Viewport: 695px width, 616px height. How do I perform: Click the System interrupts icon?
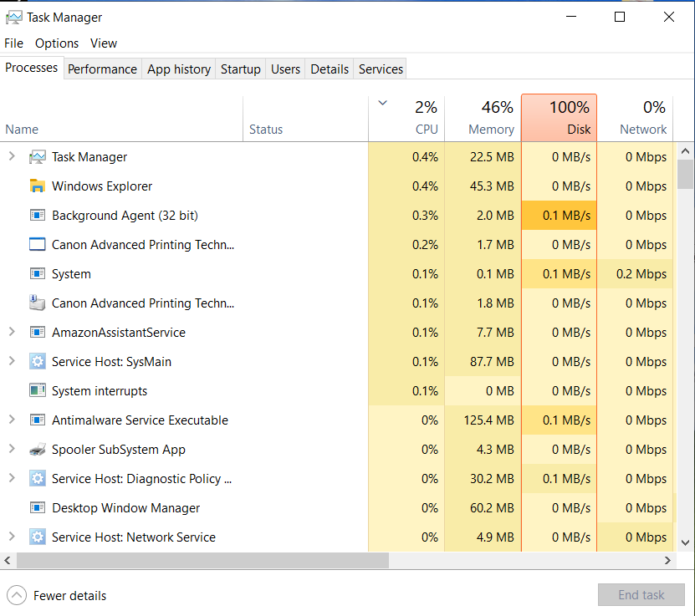(x=38, y=390)
